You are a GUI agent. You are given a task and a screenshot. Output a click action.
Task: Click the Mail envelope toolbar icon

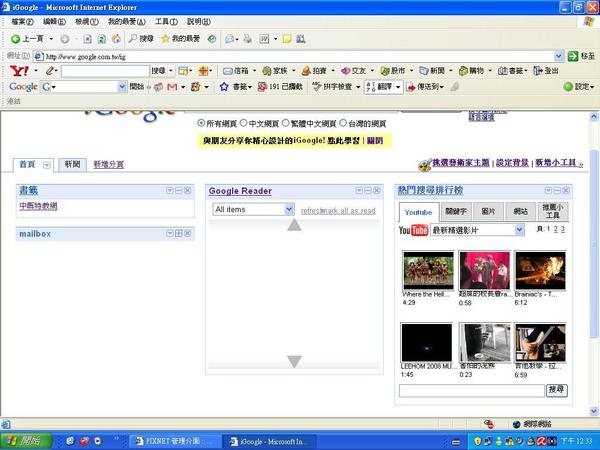click(x=230, y=39)
